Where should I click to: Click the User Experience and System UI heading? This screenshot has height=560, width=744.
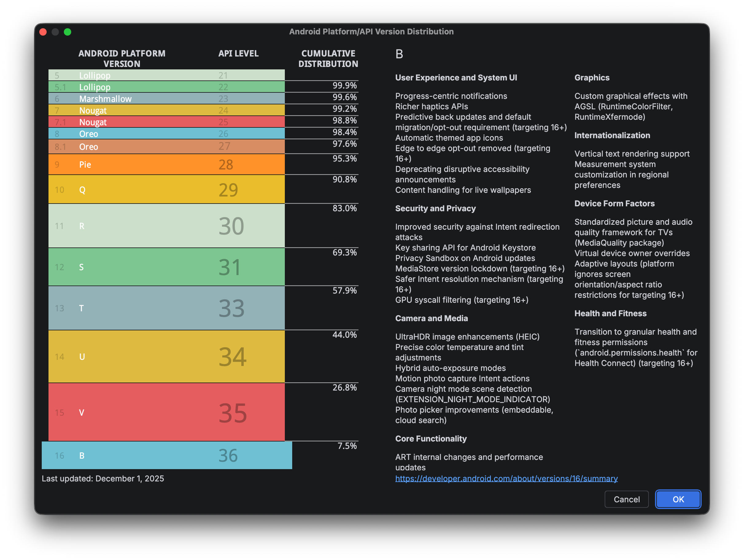click(456, 78)
